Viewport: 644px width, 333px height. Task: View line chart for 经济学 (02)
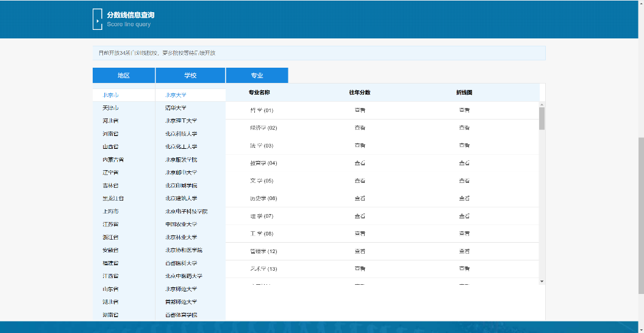(464, 128)
